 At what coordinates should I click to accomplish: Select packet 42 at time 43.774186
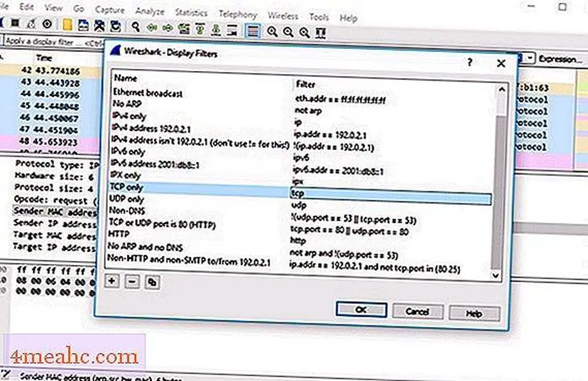pyautogui.click(x=51, y=71)
